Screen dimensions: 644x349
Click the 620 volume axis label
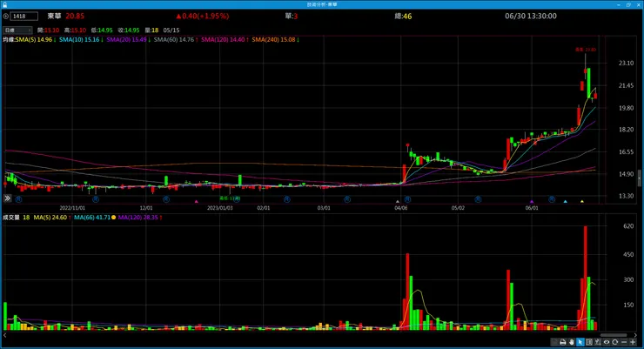[x=628, y=225]
